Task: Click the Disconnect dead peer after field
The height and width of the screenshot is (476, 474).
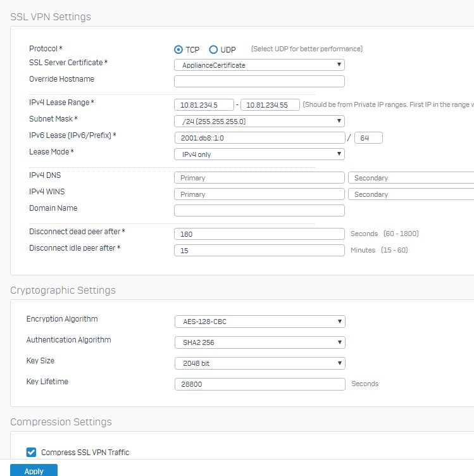Action: [x=259, y=234]
